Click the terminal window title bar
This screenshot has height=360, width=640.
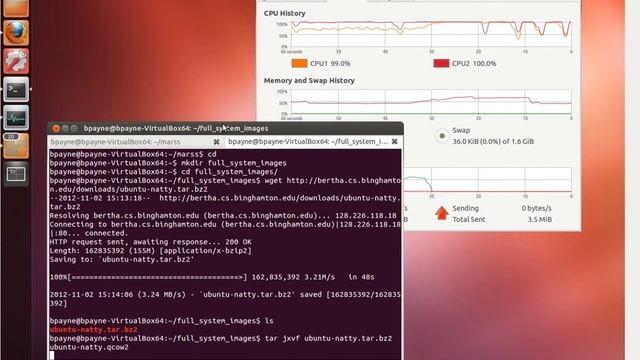pos(225,128)
